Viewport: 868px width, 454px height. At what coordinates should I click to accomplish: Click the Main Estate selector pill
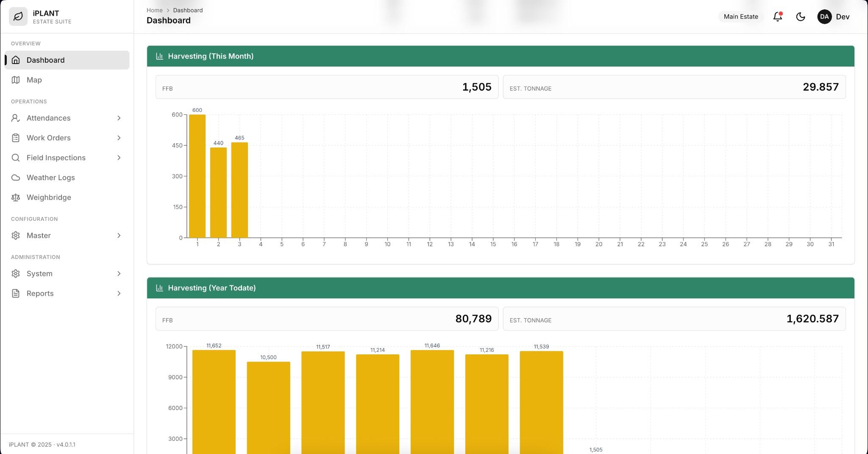pos(741,17)
